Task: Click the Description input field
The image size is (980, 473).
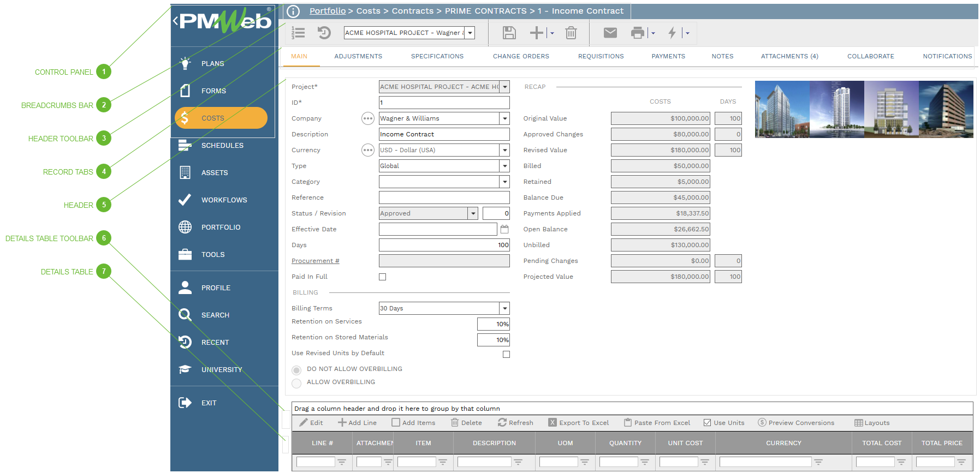Action: pos(444,134)
